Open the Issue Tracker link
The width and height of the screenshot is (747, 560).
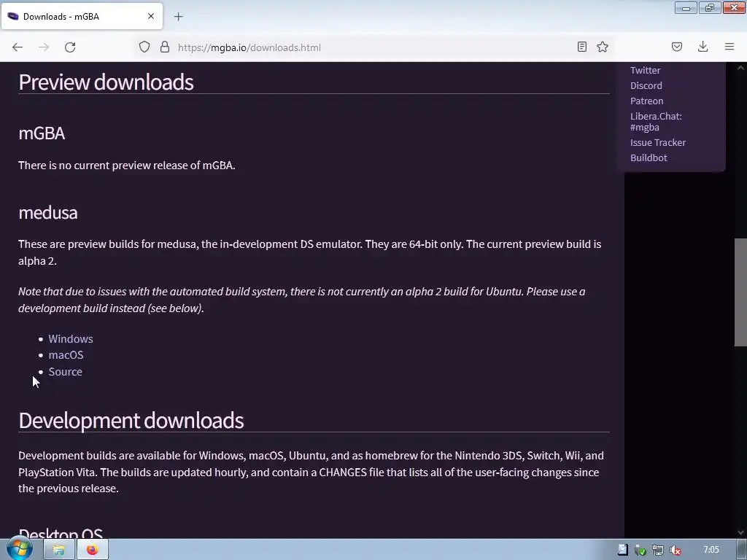658,142
